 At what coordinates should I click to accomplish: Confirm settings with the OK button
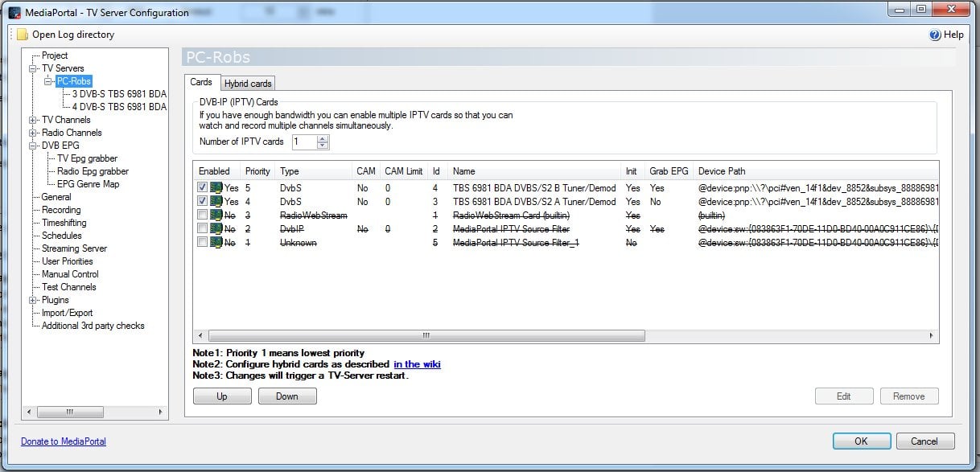click(861, 441)
